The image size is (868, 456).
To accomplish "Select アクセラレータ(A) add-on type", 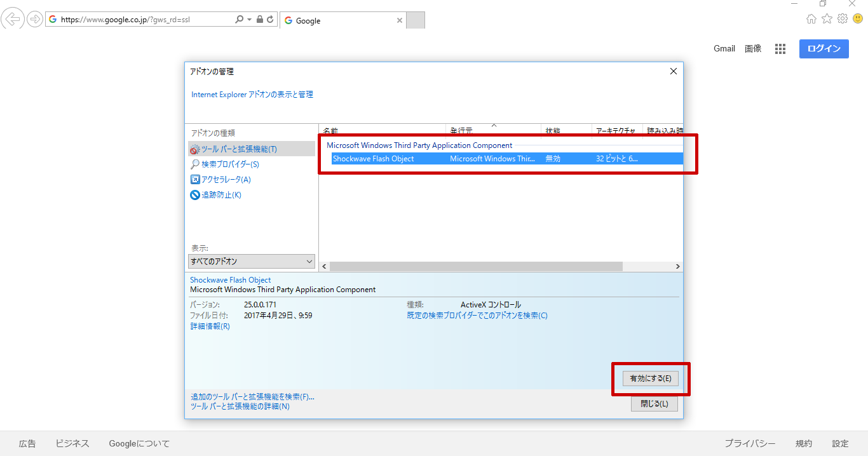I will click(x=220, y=180).
